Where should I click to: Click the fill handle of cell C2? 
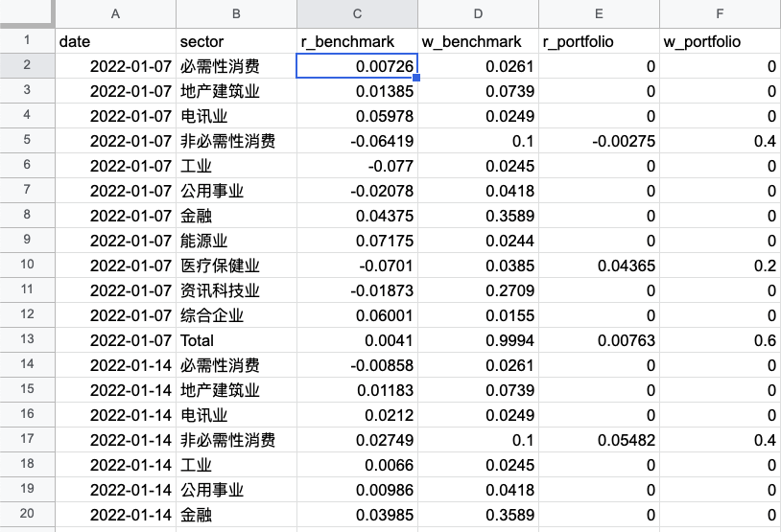pyautogui.click(x=416, y=78)
